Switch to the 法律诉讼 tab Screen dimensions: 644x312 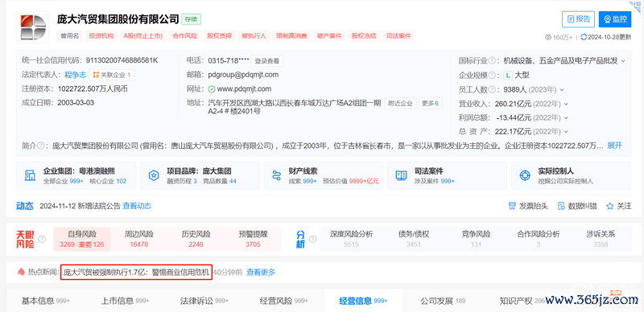pos(204,301)
